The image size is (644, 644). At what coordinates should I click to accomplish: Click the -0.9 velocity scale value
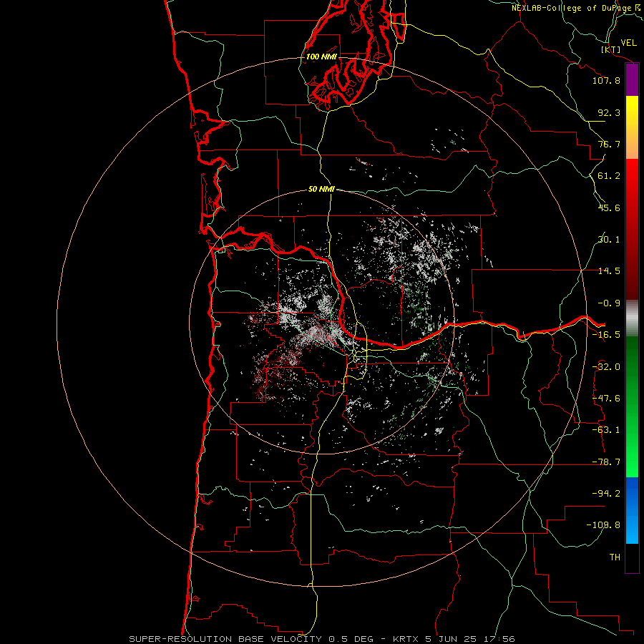[609, 303]
